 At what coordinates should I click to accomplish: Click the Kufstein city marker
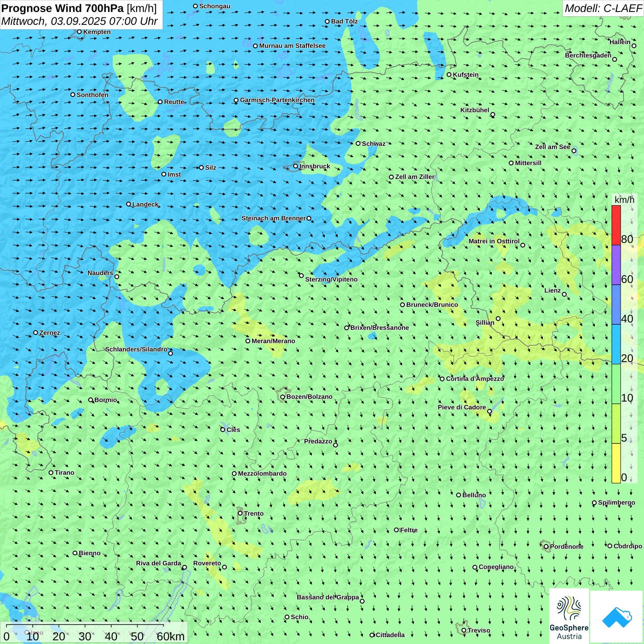coord(449,75)
